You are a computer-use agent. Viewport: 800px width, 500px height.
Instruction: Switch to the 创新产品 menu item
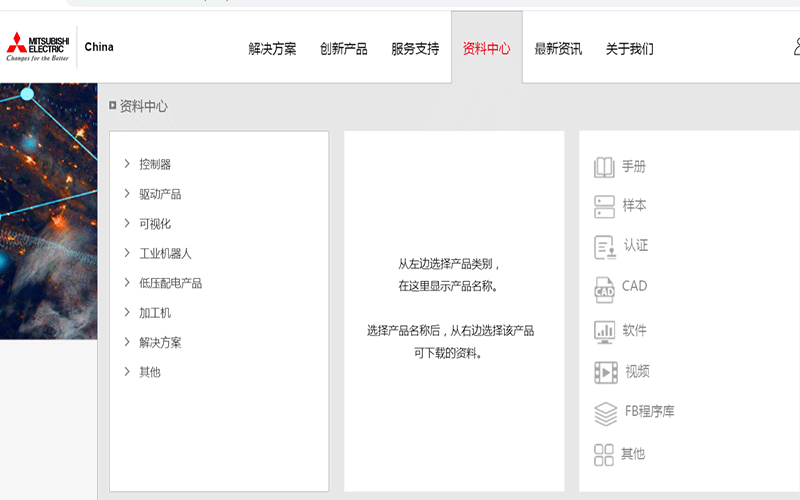343,49
